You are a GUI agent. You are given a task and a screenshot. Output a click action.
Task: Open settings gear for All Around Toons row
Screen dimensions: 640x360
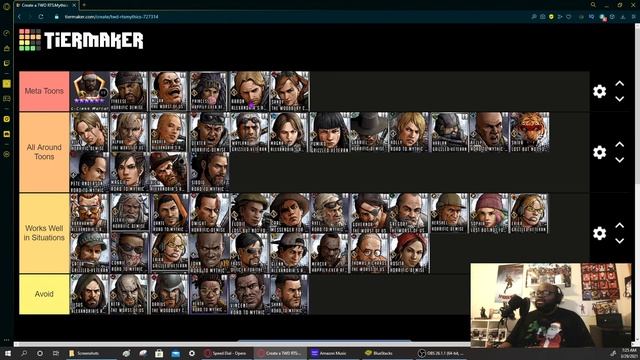pos(599,152)
